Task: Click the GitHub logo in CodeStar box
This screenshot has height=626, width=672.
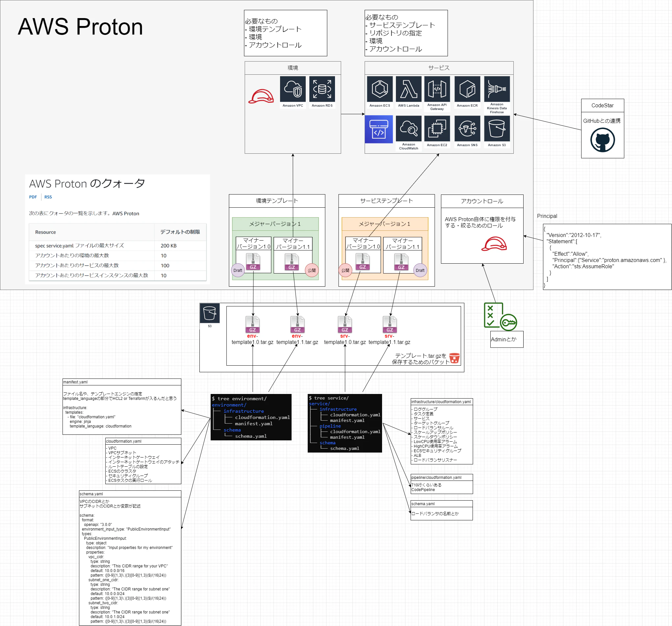Action: [x=602, y=140]
